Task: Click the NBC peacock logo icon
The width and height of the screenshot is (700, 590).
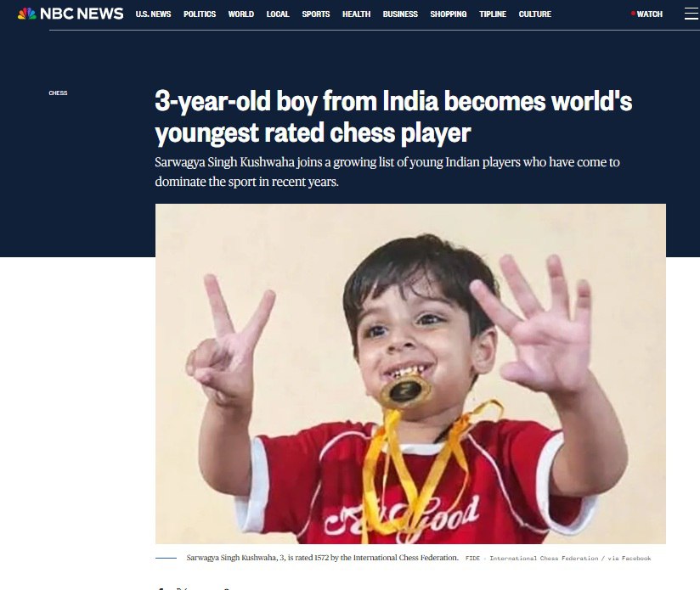Action: pos(27,14)
